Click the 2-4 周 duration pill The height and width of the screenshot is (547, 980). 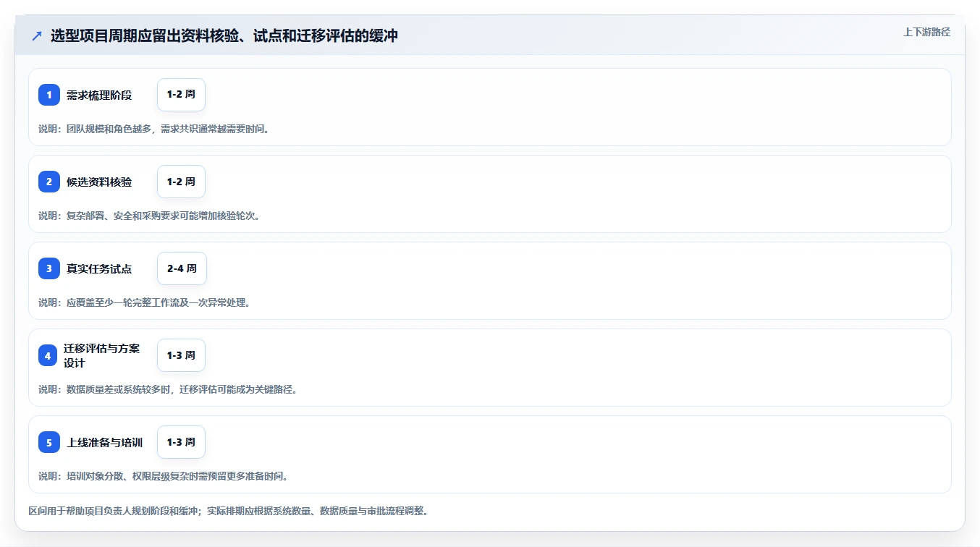(x=182, y=268)
